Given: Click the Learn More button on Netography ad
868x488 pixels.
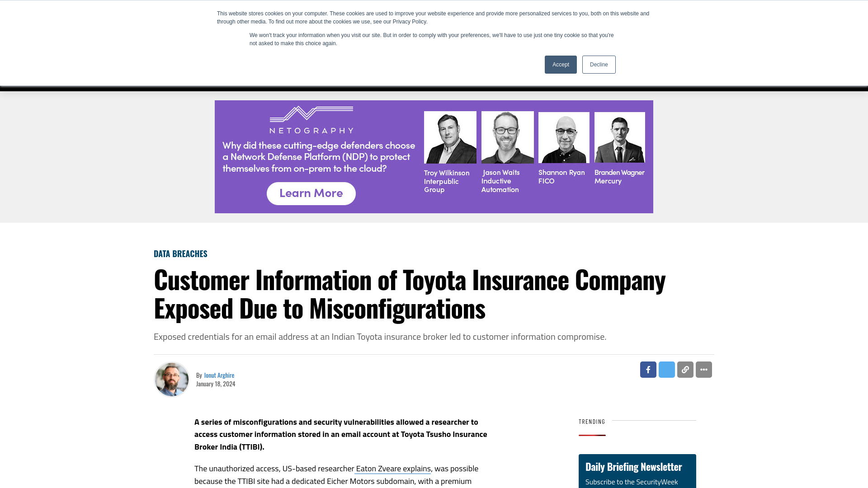Looking at the screenshot, I should click(x=311, y=193).
